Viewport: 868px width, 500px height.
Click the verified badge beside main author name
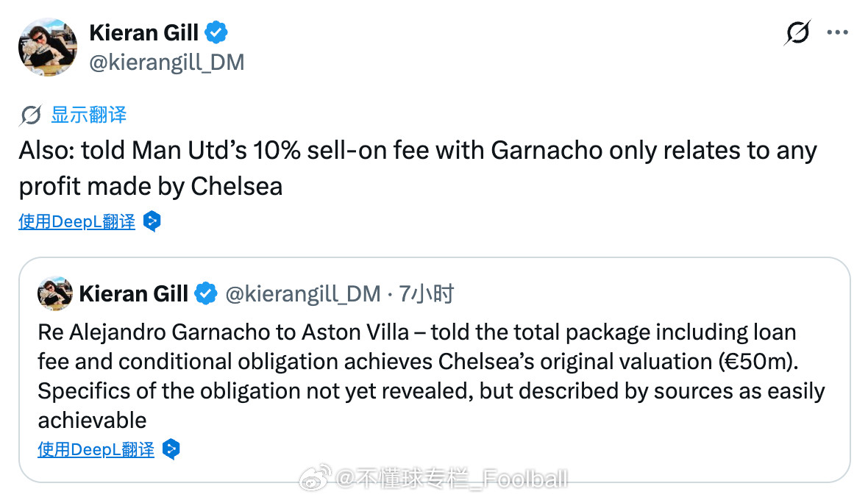[216, 32]
